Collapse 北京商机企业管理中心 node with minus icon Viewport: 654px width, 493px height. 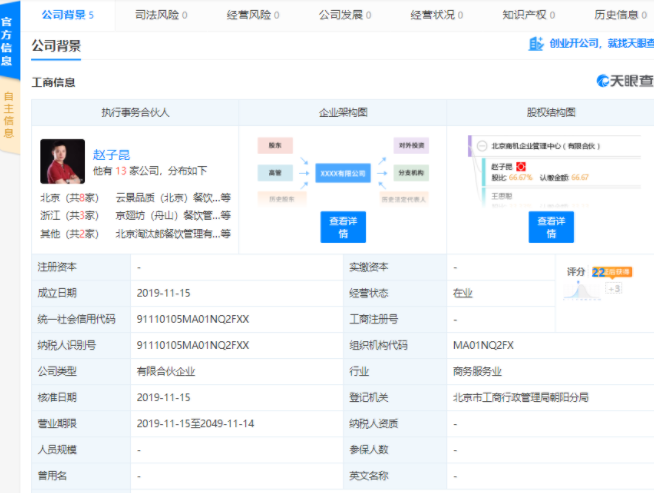[x=482, y=146]
